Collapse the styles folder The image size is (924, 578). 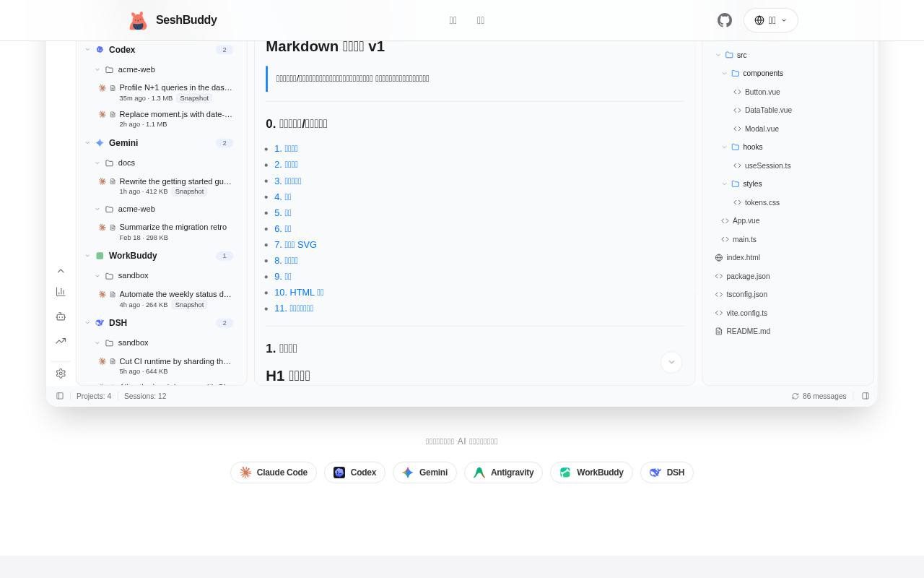(x=725, y=184)
